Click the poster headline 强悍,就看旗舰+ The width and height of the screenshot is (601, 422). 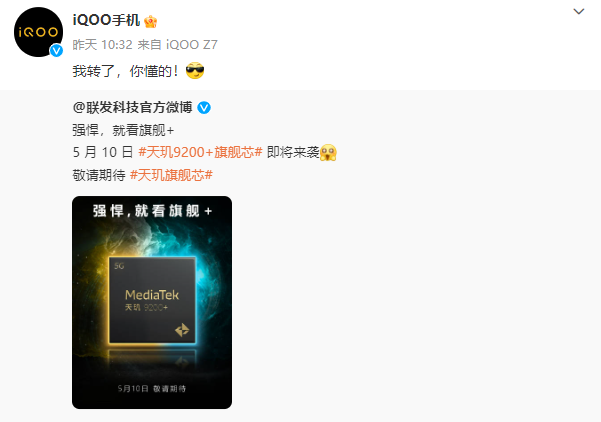pos(152,211)
